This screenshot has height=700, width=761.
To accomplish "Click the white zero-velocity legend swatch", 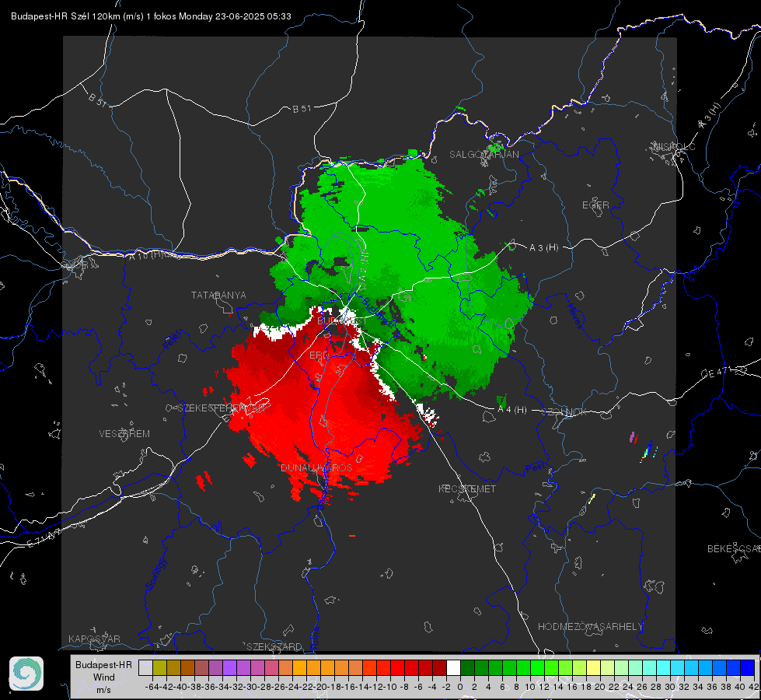I will [x=453, y=667].
